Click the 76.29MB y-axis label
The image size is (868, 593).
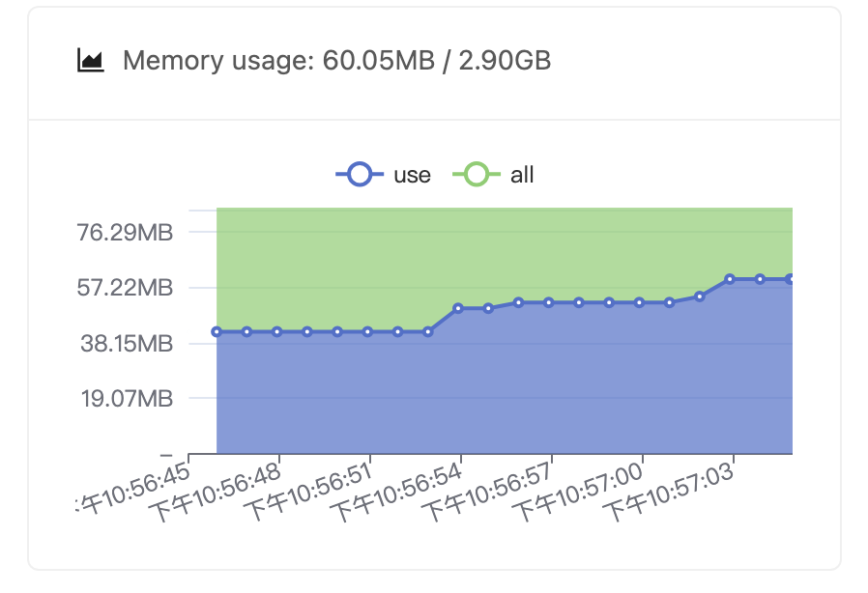coord(125,233)
